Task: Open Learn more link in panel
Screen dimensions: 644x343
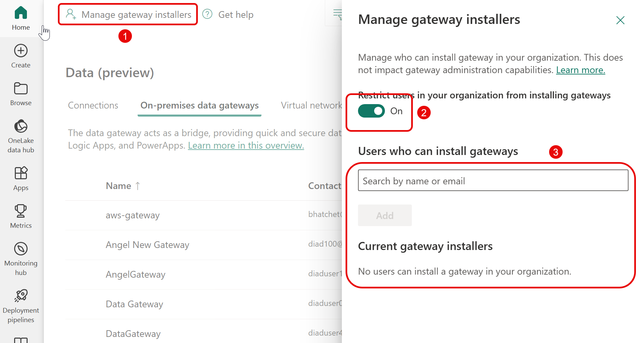Action: [580, 70]
